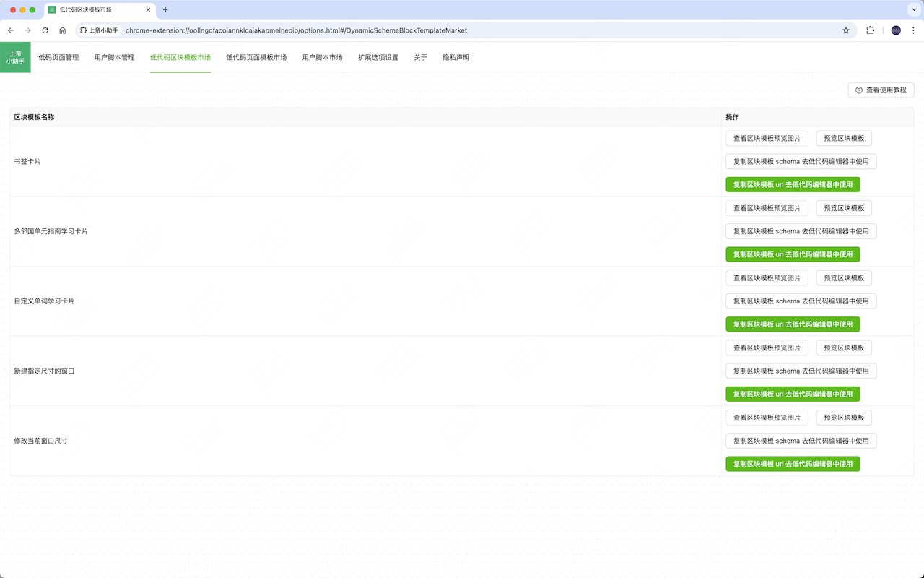This screenshot has height=578, width=924.
Task: Open the browser home page
Action: (x=63, y=30)
